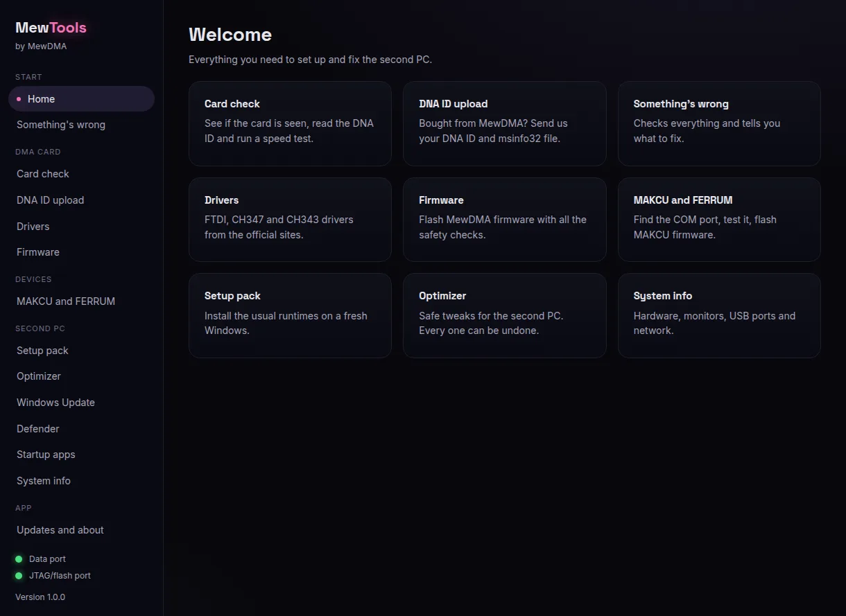This screenshot has width=846, height=616.
Task: Select Startup apps in sidebar
Action: click(x=81, y=455)
